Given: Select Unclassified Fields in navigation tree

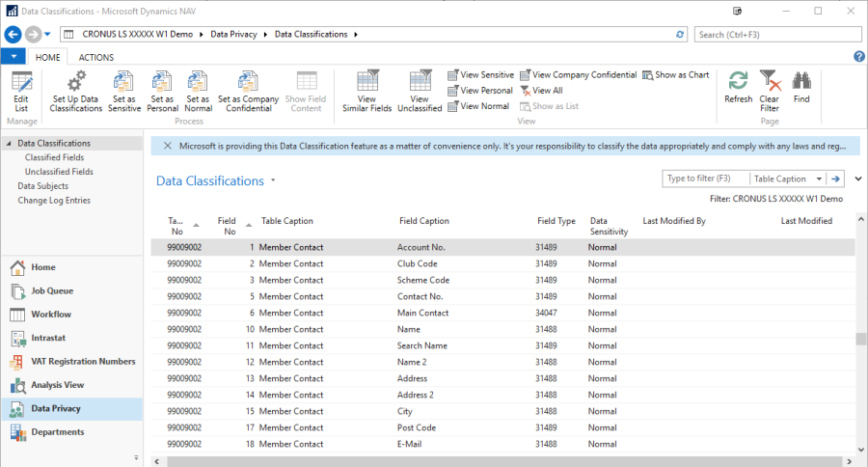Looking at the screenshot, I should pyautogui.click(x=59, y=172).
